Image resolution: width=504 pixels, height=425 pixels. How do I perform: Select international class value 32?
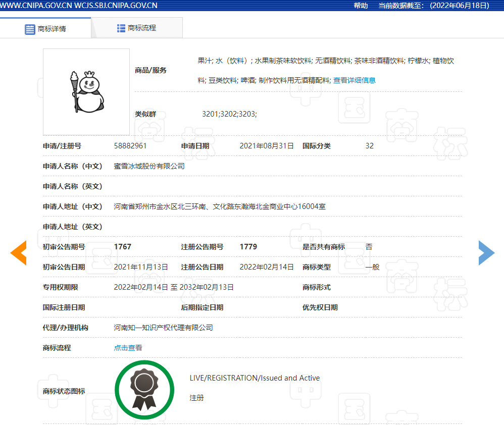click(x=370, y=146)
